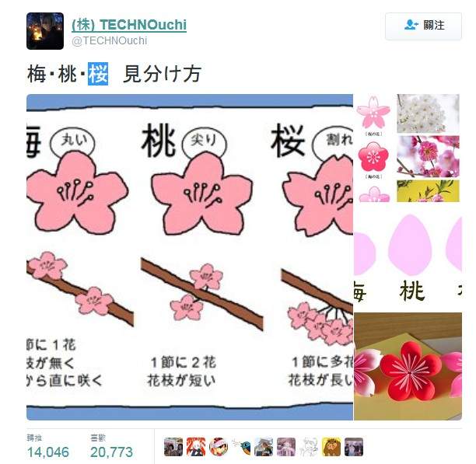Click the last liker avatar in row
Screen dimensions: 476x464
click(354, 447)
